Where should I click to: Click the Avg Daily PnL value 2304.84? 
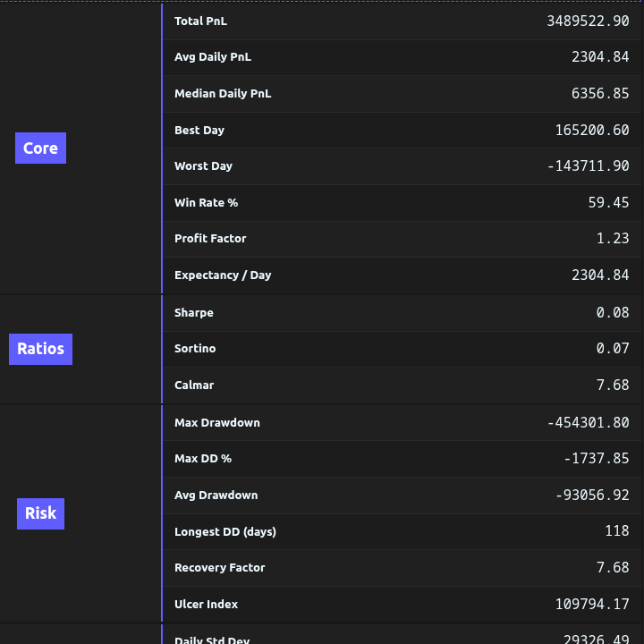pos(600,57)
